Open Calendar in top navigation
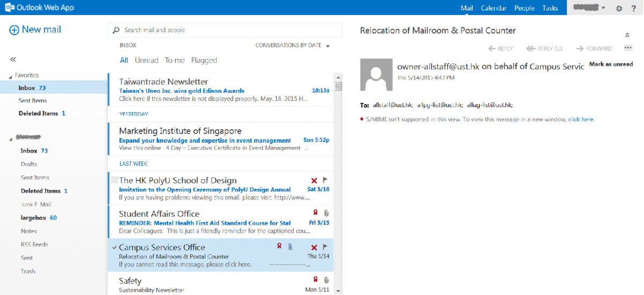The height and width of the screenshot is (295, 644). [494, 8]
